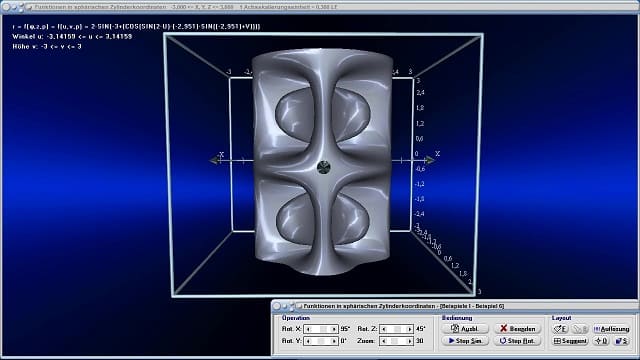The height and width of the screenshot is (360, 640).
Task: Click the Segment layout button
Action: pos(570,341)
